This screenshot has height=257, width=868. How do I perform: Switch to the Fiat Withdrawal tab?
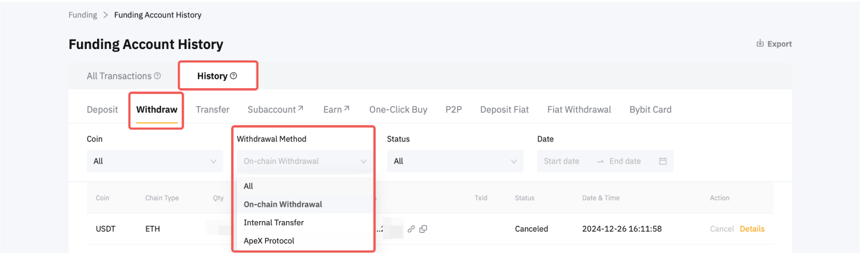point(579,109)
